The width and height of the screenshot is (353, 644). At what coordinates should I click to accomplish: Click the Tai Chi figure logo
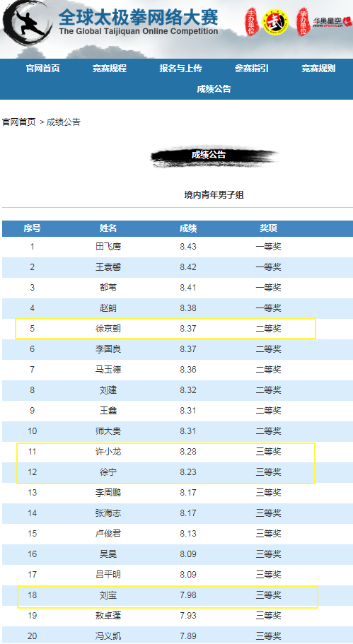28,24
